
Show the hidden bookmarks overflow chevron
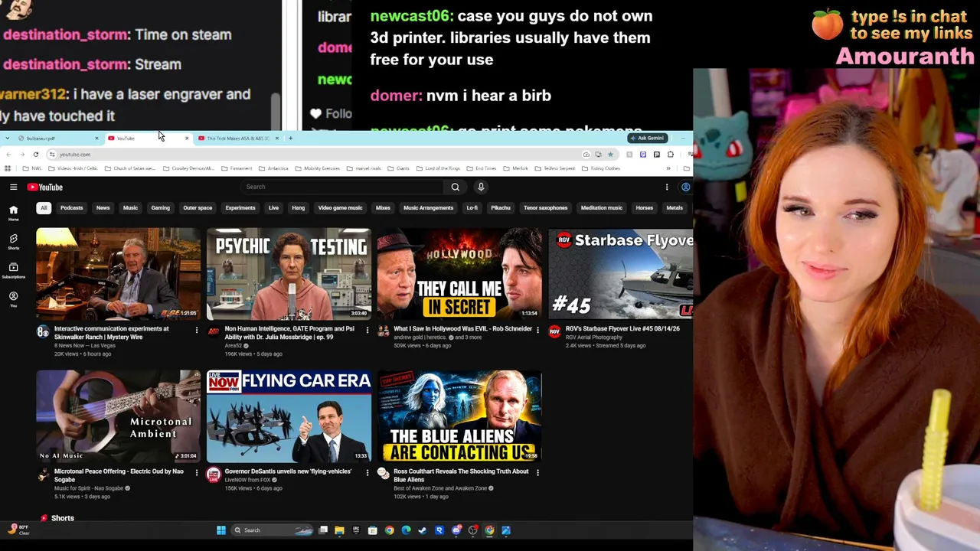coord(668,168)
